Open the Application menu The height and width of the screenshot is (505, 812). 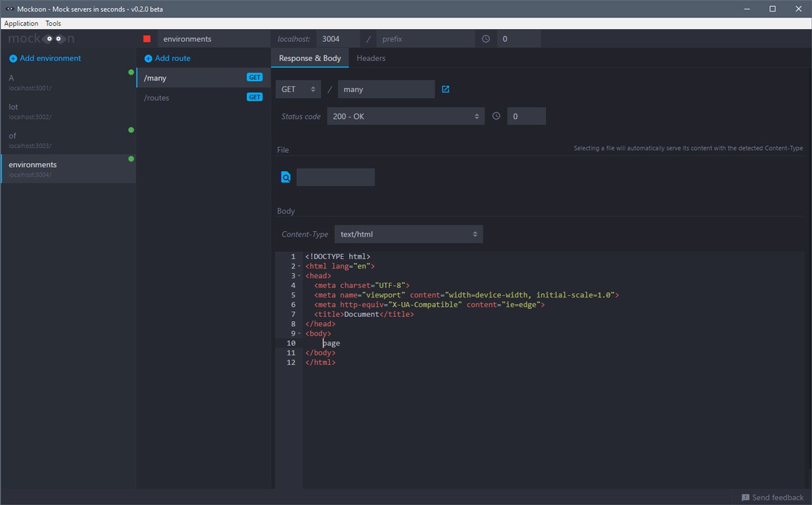click(21, 22)
